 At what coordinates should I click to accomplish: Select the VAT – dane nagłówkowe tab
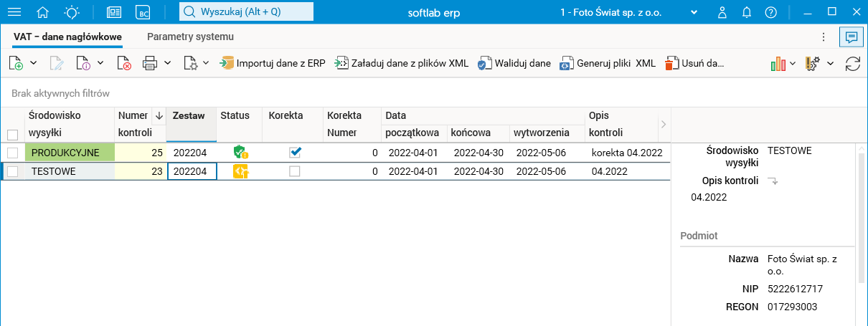pyautogui.click(x=67, y=37)
